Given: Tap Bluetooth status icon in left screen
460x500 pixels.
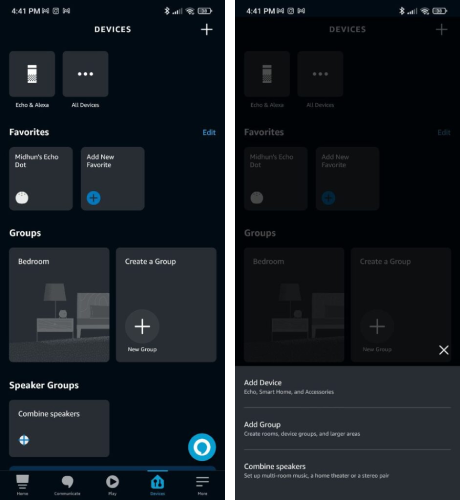Looking at the screenshot, I should [167, 11].
